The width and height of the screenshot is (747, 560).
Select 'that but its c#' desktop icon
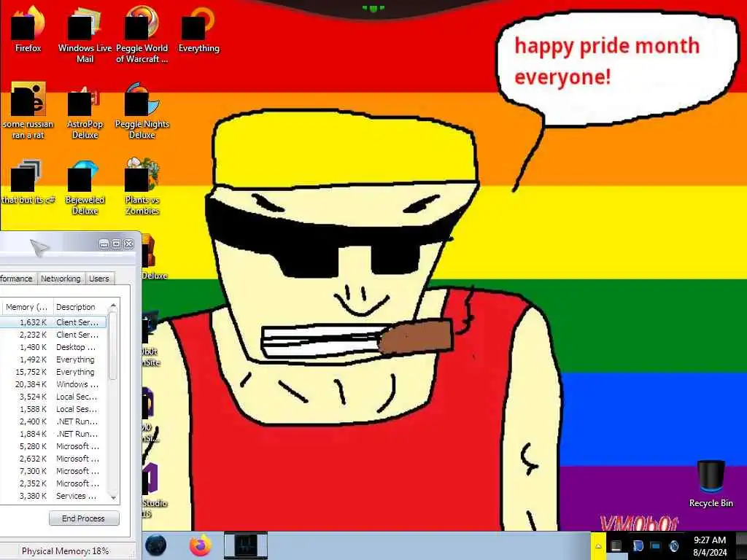[x=28, y=181]
